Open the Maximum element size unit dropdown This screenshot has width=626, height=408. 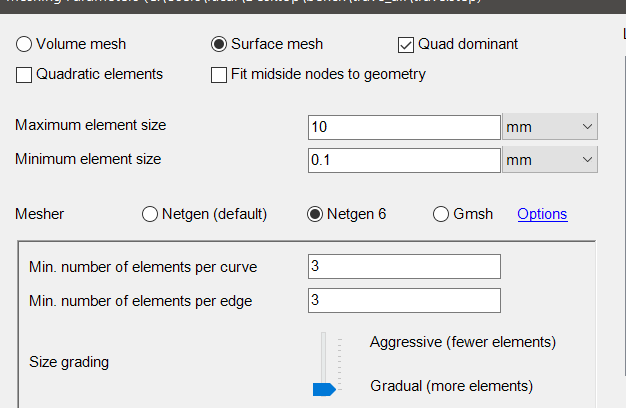point(550,127)
